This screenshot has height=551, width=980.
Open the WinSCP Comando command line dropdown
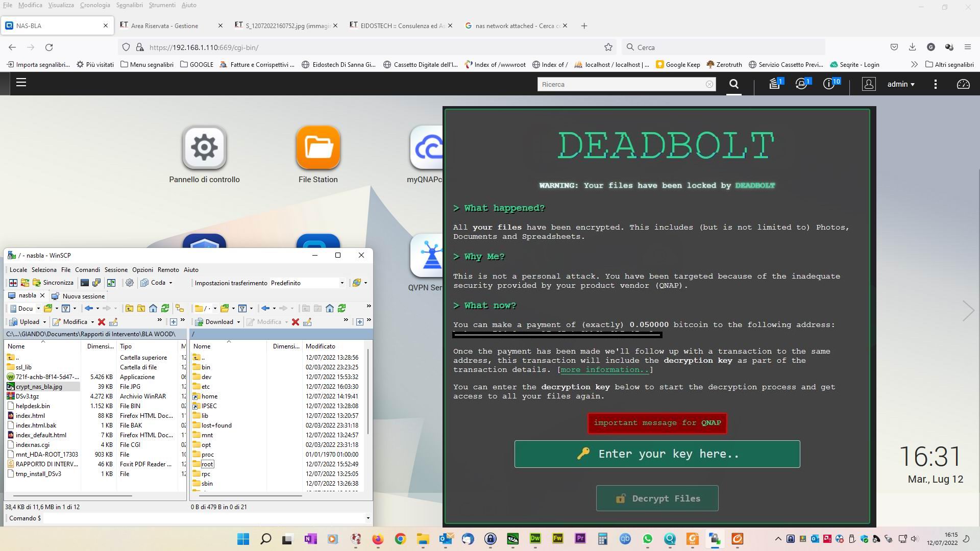pyautogui.click(x=367, y=518)
